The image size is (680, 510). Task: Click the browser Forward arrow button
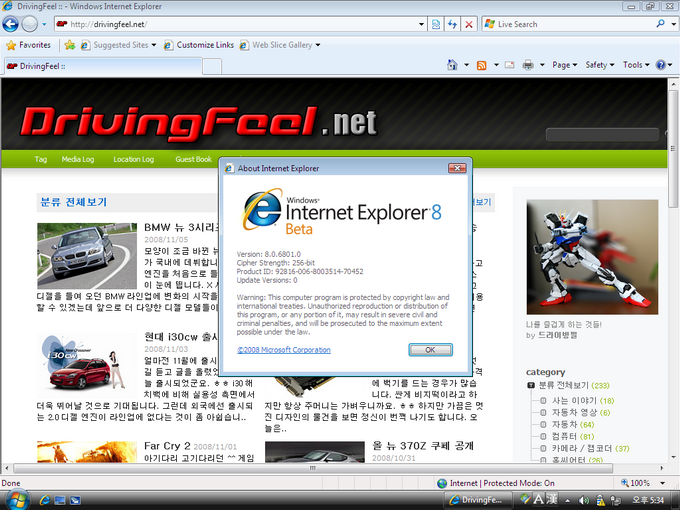click(29, 24)
